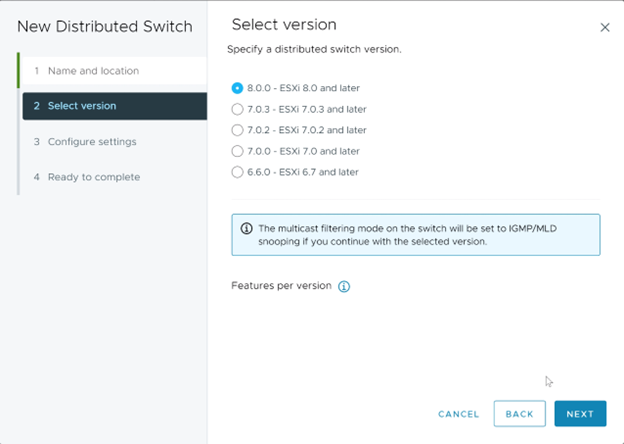
Task: Open step 3 Configure settings
Action: pyautogui.click(x=91, y=142)
